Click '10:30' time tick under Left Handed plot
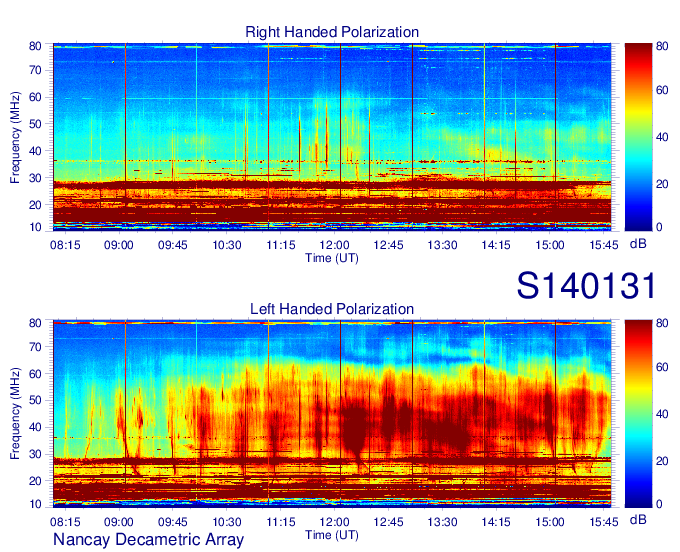Image resolution: width=680 pixels, height=552 pixels. click(x=226, y=522)
